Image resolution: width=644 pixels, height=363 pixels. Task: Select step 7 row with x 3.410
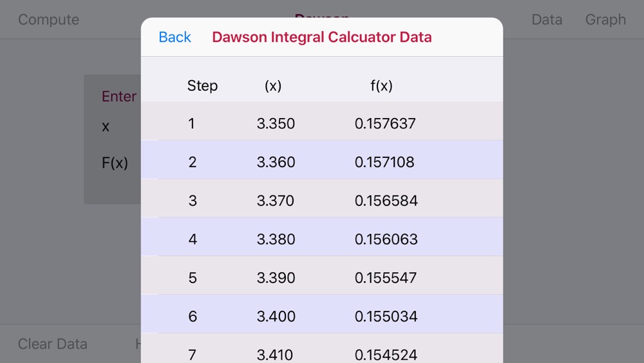coord(322,348)
